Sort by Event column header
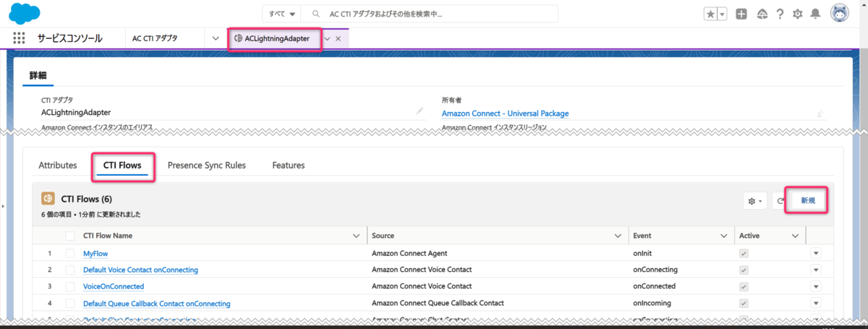The width and height of the screenshot is (868, 329). coord(642,236)
